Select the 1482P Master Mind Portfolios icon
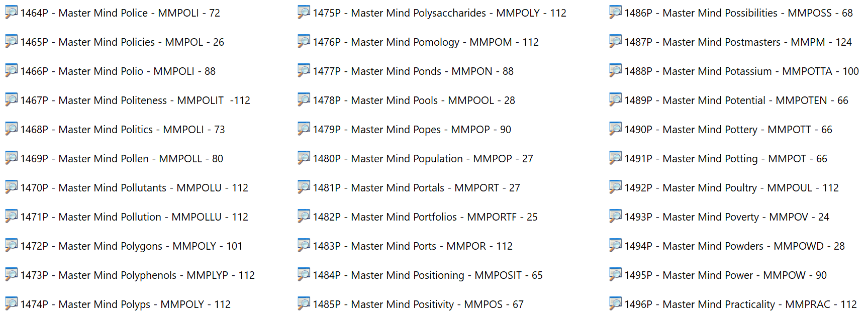The image size is (868, 313). point(304,216)
